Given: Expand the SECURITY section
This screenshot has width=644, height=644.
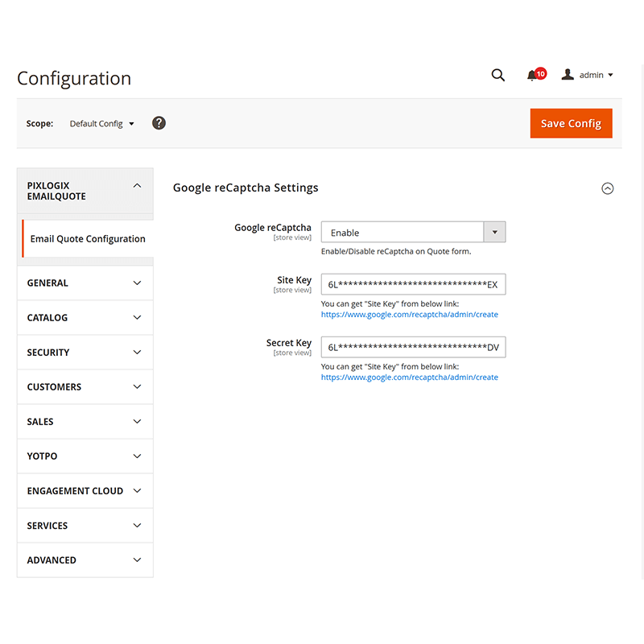Looking at the screenshot, I should [85, 352].
